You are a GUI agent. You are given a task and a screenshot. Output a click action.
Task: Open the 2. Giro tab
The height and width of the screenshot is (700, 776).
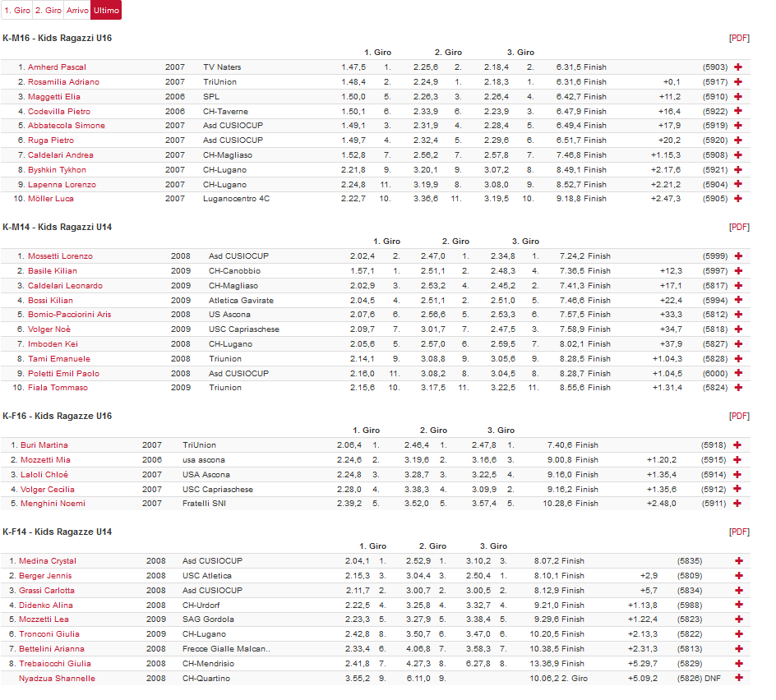(x=48, y=11)
